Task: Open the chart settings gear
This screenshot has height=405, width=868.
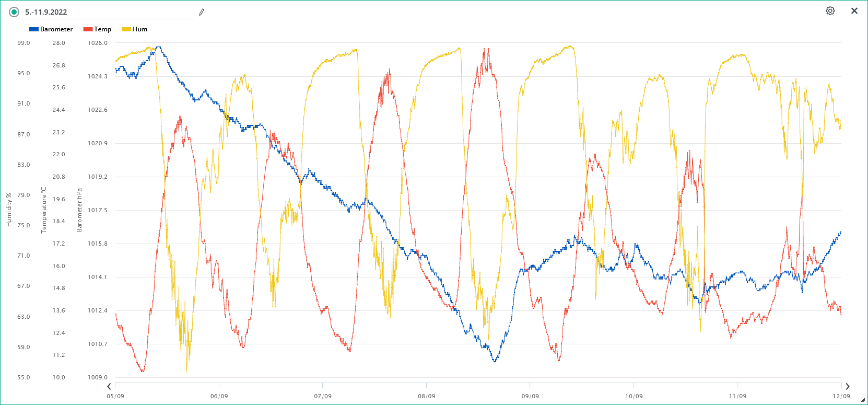Action: [830, 11]
